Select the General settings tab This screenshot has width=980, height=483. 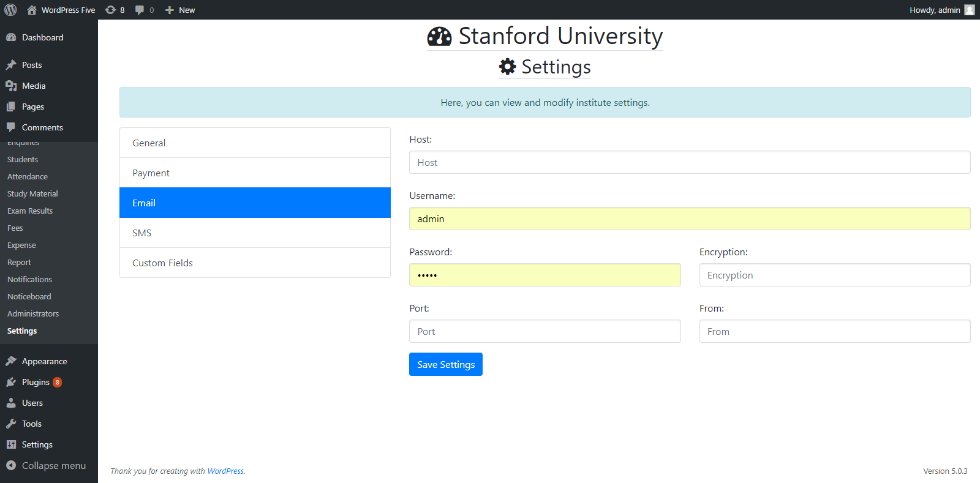pyautogui.click(x=255, y=143)
